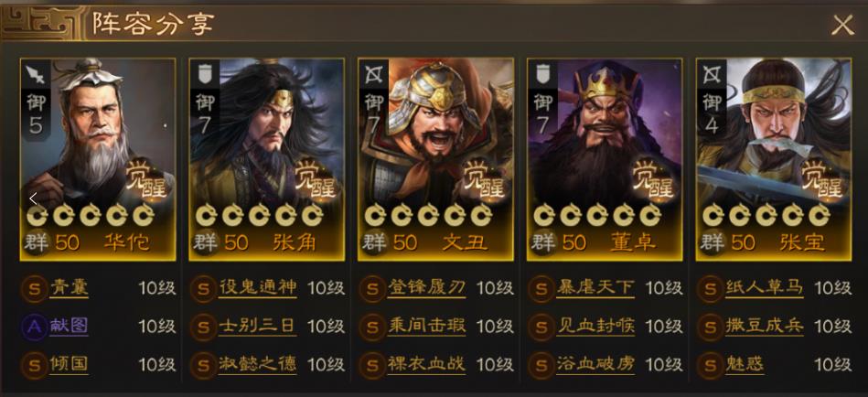Click the bow troop icon on 文丑
The height and width of the screenshot is (397, 868).
tap(375, 73)
